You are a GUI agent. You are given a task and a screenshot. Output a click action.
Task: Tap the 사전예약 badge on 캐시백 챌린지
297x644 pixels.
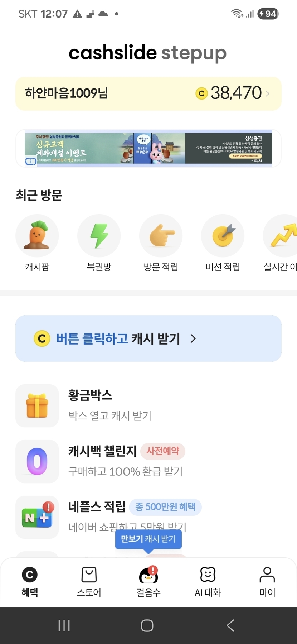(x=163, y=451)
